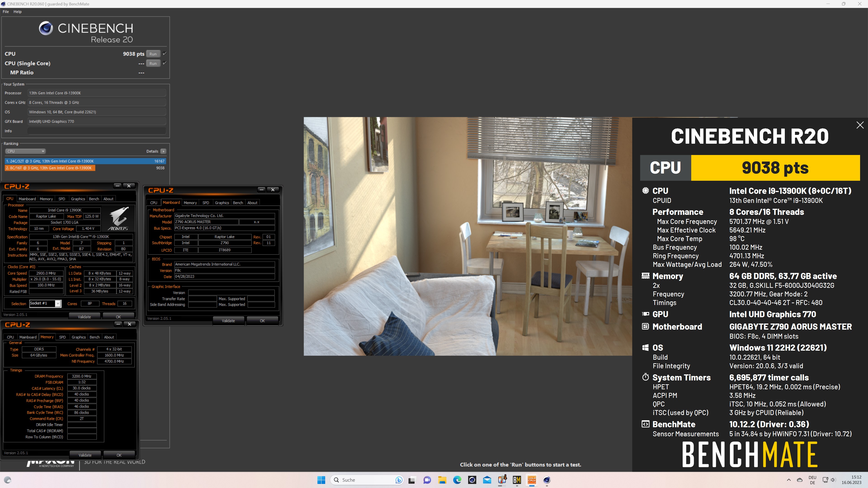Image resolution: width=868 pixels, height=488 pixels.
Task: Switch to Mainboard tab in top-left CPU-Z window
Action: [x=27, y=199]
